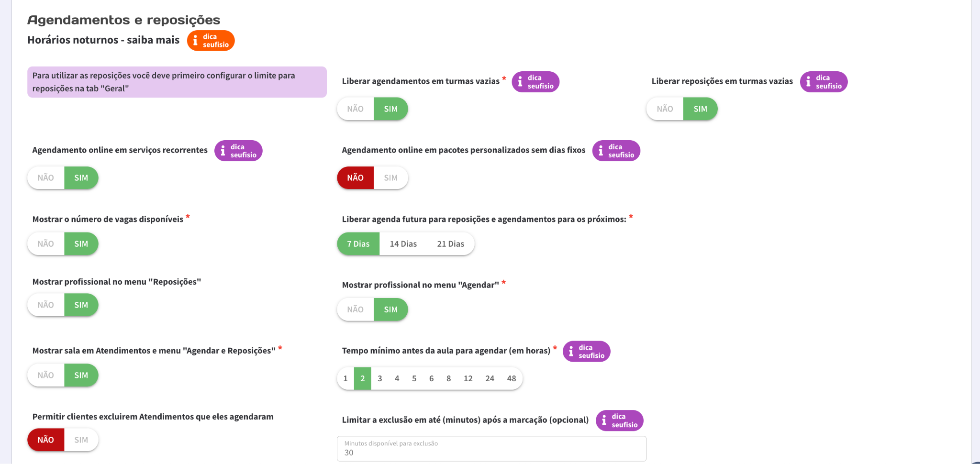Click Horários noturnos - saiba mais heading

coord(103,40)
